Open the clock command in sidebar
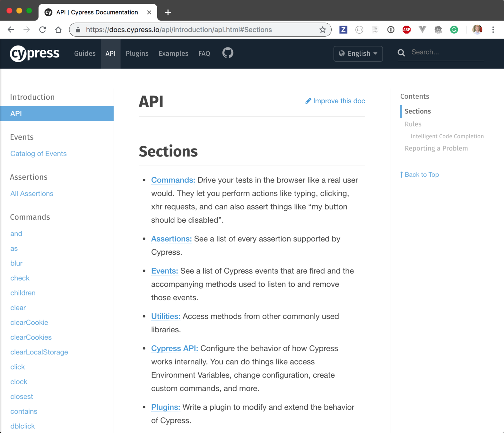Image resolution: width=504 pixels, height=433 pixels. point(19,382)
